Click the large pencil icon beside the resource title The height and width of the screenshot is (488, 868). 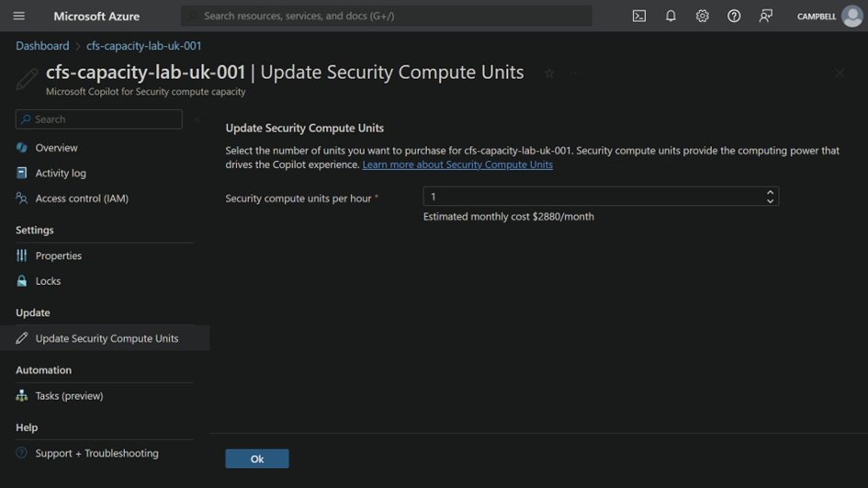(27, 79)
